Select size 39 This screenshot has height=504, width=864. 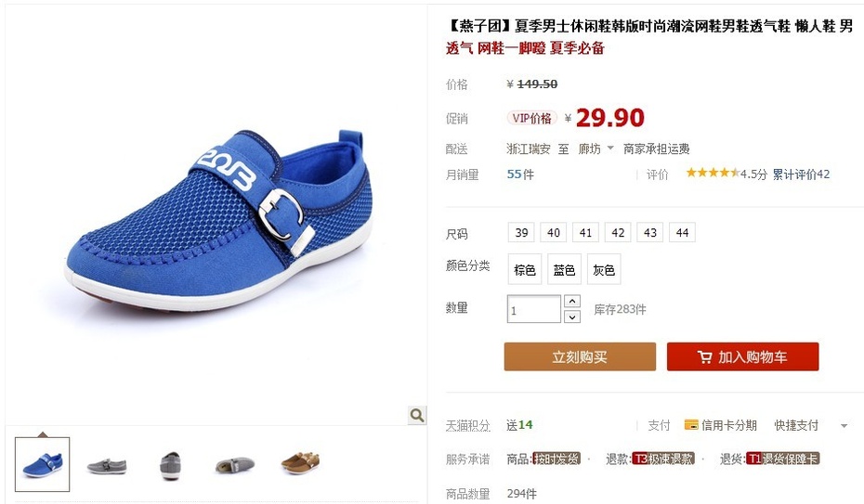[521, 233]
